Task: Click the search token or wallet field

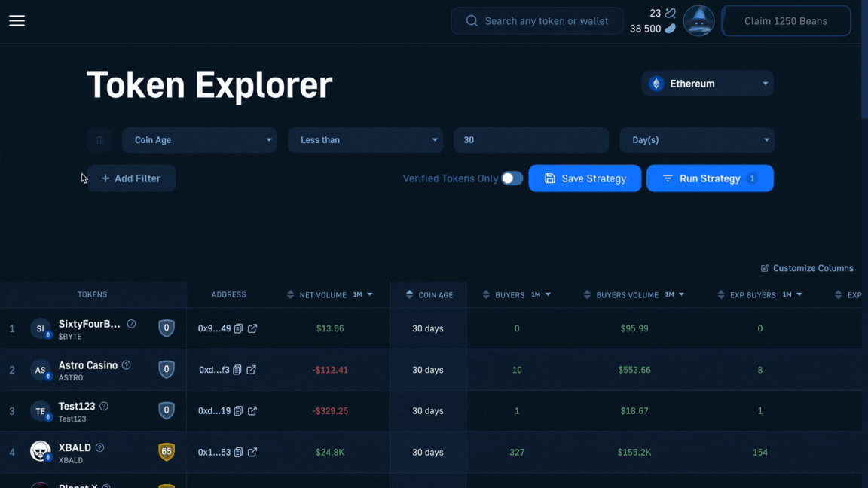Action: coord(537,21)
